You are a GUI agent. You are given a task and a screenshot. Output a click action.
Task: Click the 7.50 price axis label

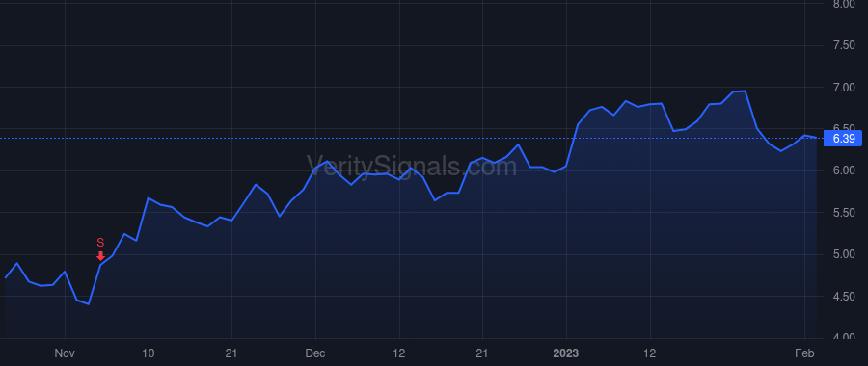click(844, 45)
